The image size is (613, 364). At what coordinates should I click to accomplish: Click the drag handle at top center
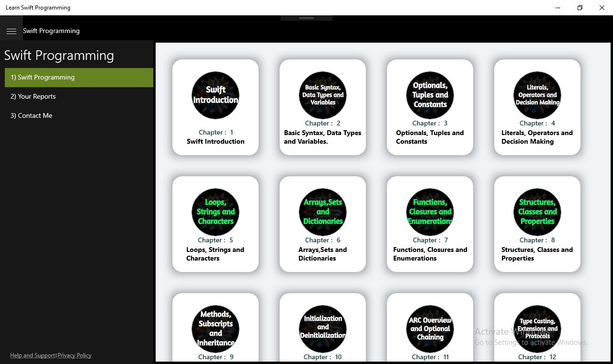click(306, 18)
